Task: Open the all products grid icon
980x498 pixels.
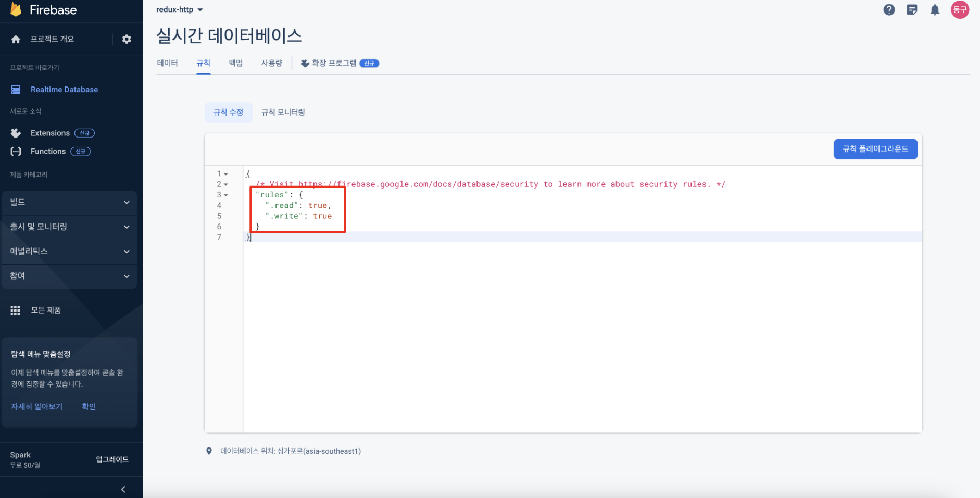Action: coord(16,310)
